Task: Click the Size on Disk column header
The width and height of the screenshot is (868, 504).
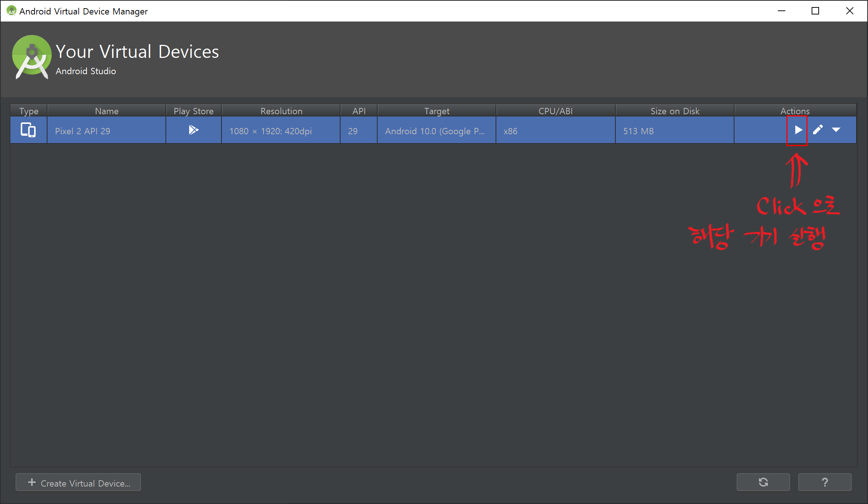Action: click(x=674, y=111)
